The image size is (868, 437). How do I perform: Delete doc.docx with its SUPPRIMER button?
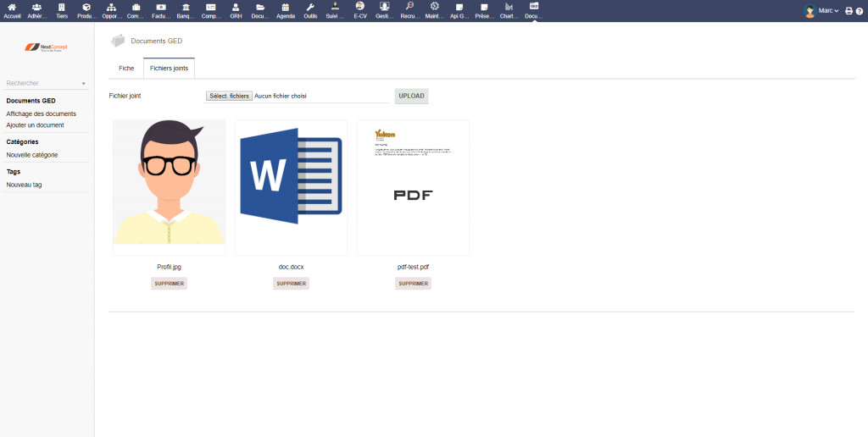(x=292, y=283)
